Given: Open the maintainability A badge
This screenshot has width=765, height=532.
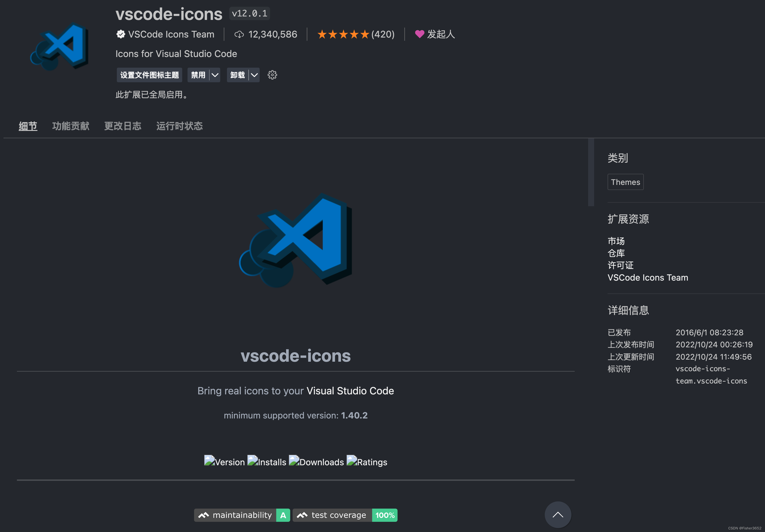Looking at the screenshot, I should [242, 515].
